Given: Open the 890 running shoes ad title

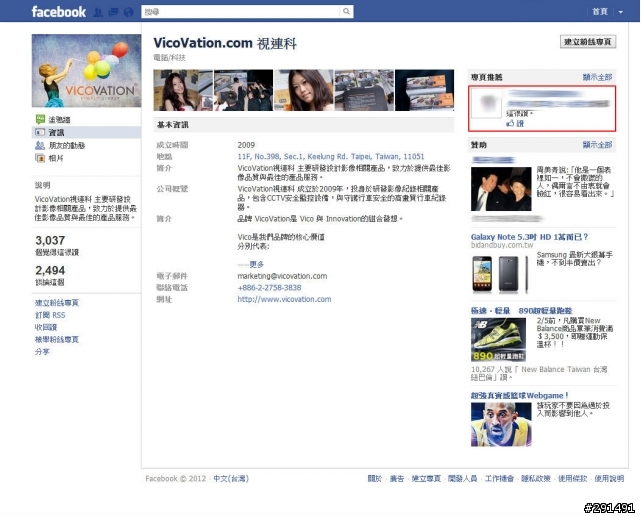Looking at the screenshot, I should point(522,311).
